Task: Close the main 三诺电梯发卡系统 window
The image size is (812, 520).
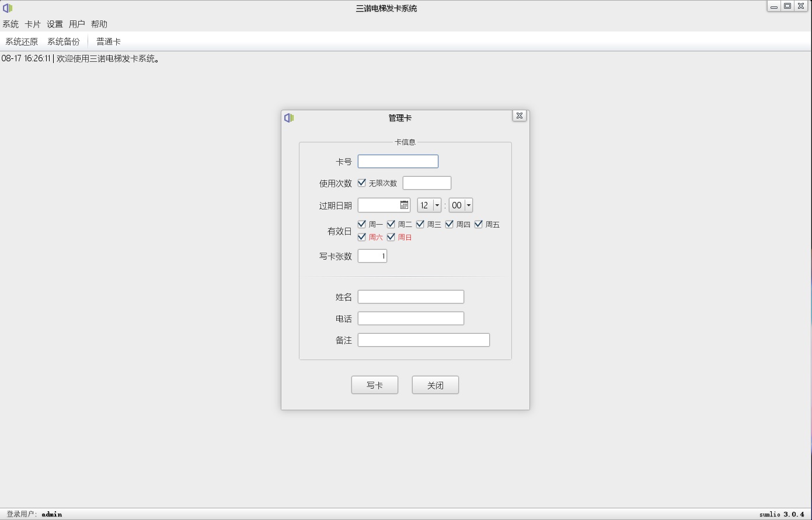Action: 801,6
